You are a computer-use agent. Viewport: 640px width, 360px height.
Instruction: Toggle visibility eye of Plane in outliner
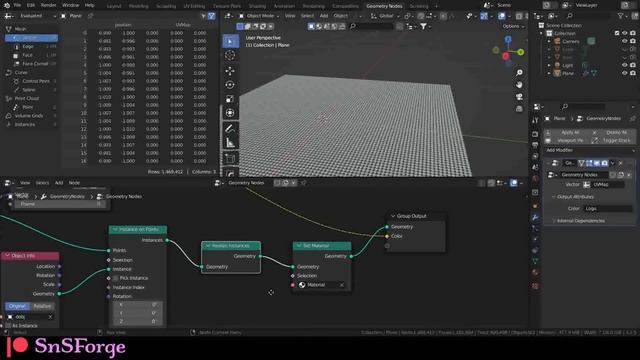pos(624,73)
